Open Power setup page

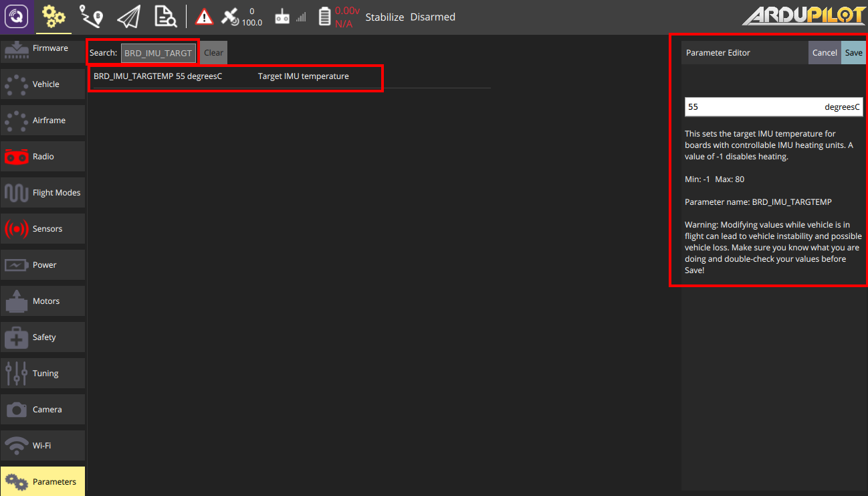(x=43, y=265)
